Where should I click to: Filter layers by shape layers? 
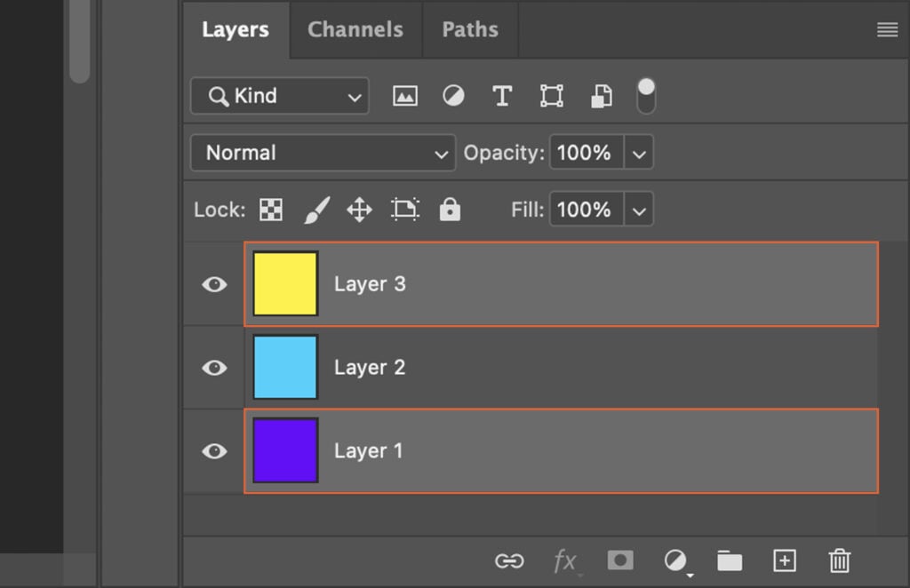(551, 96)
